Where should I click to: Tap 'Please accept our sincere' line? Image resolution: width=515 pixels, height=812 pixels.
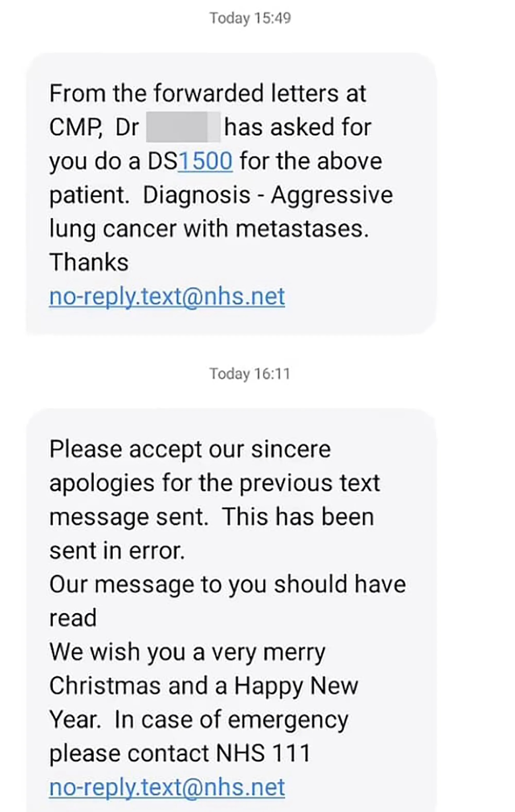point(190,450)
